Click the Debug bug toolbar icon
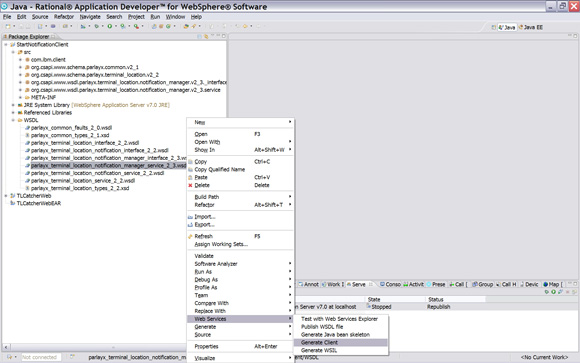Screen dimensions: 580x363 pyautogui.click(x=97, y=26)
